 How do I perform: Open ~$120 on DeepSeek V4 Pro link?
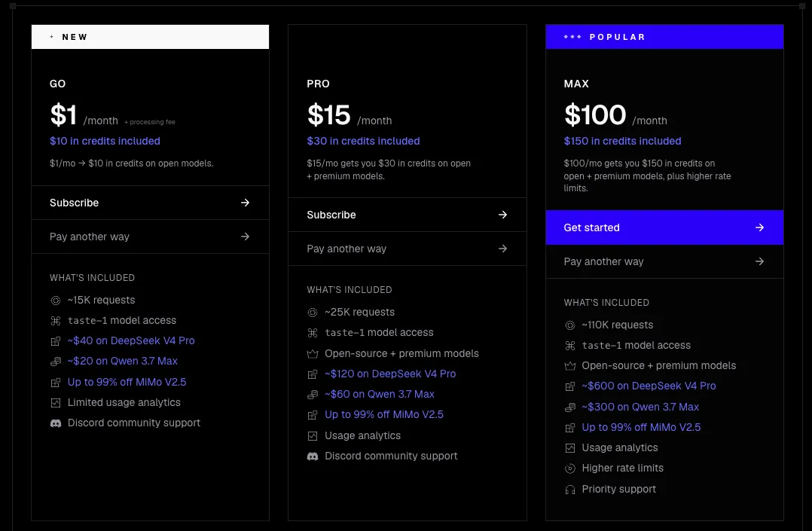[x=390, y=374]
